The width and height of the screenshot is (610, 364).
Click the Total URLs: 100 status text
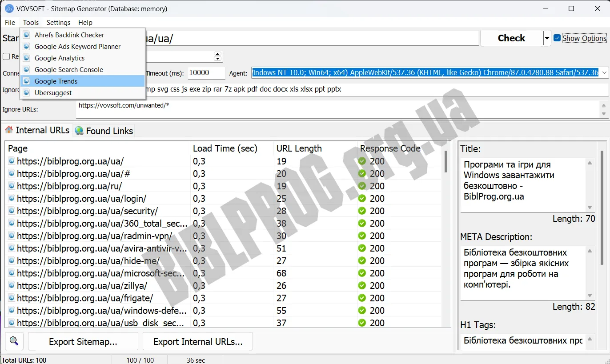pyautogui.click(x=24, y=360)
